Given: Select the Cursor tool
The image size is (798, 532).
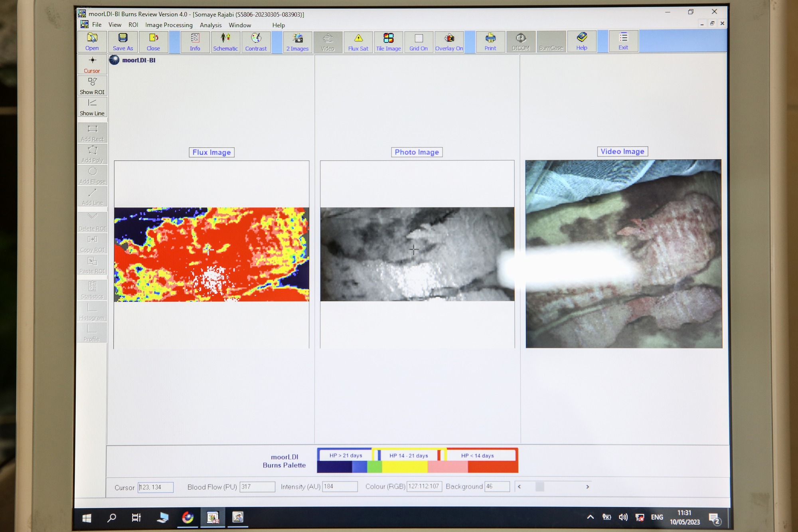Looking at the screenshot, I should [92, 64].
